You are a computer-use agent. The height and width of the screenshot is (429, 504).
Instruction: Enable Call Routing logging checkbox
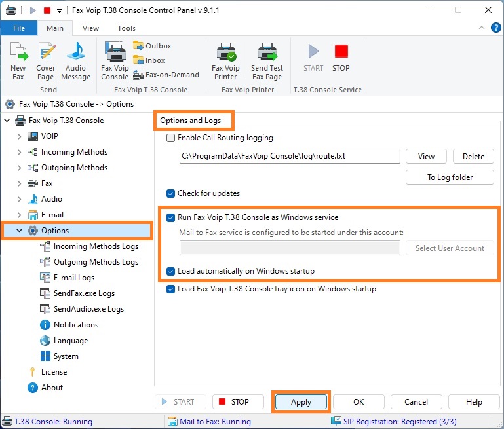(170, 138)
